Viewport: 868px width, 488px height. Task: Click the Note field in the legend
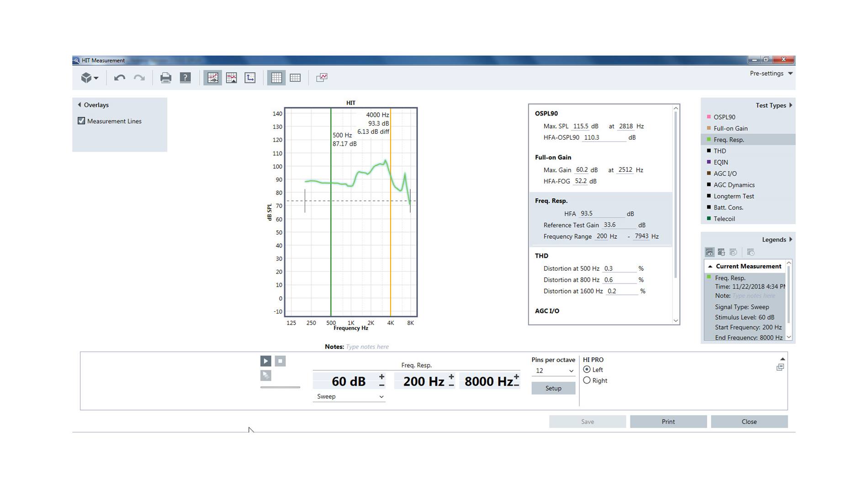coord(754,296)
